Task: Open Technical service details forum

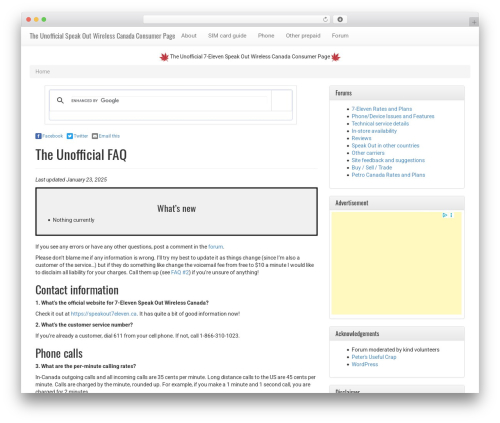Action: coord(380,124)
